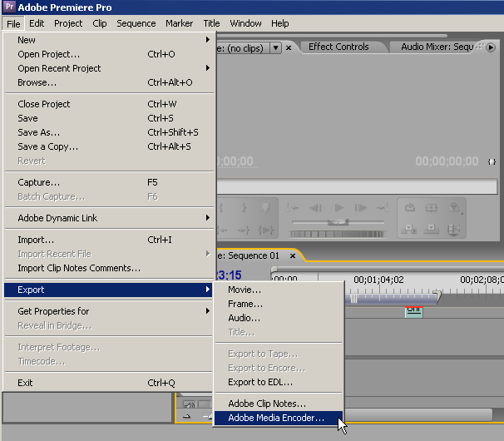Choose Browse in the File menu
This screenshot has height=441, width=504.
coord(109,82)
